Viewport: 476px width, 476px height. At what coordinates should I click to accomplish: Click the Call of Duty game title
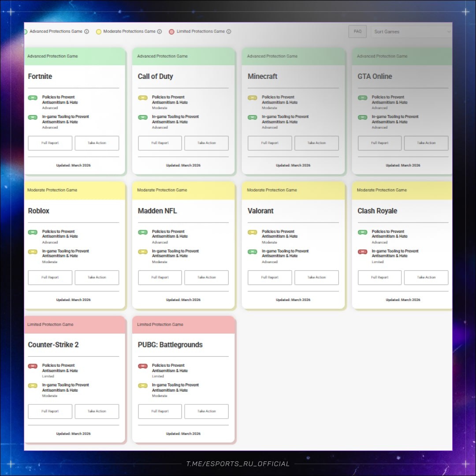[x=155, y=77]
